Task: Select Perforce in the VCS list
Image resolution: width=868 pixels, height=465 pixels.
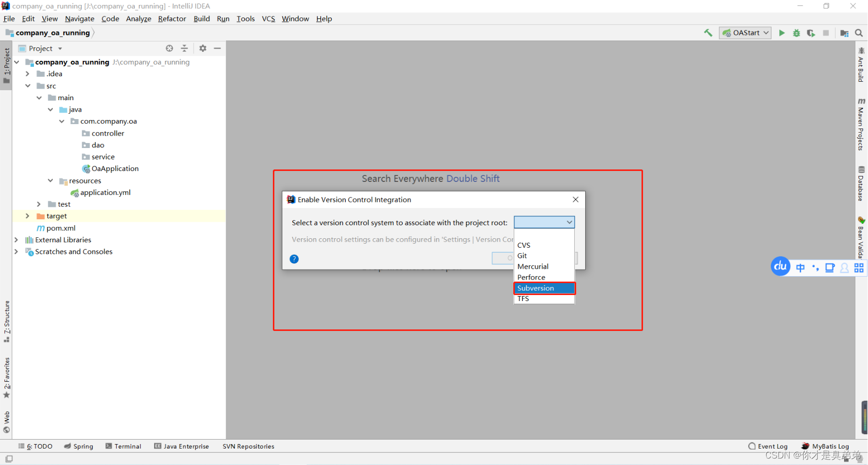Action: [544, 277]
